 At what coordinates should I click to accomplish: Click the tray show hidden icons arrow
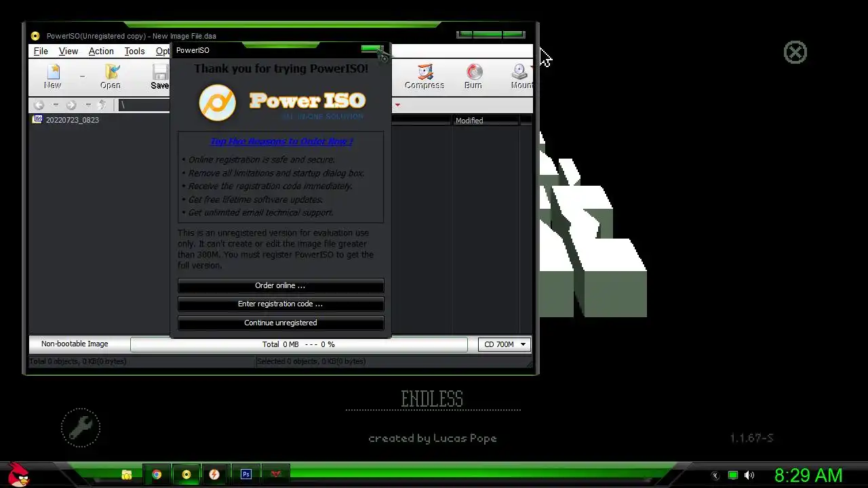(715, 476)
